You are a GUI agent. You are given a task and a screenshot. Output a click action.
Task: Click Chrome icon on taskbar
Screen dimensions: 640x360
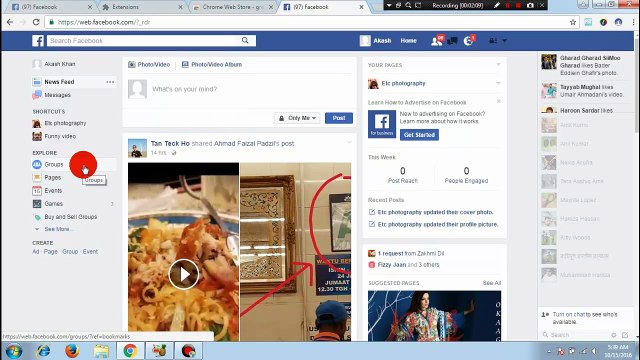(130, 351)
